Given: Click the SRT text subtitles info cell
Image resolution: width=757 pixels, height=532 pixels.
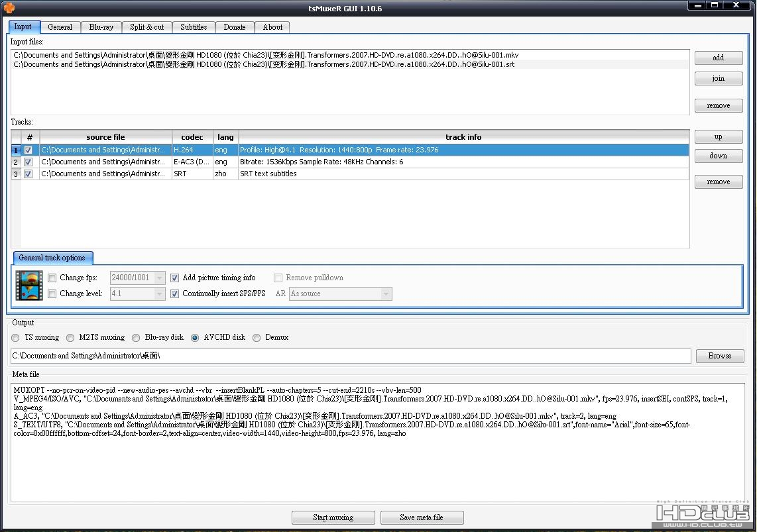Looking at the screenshot, I should (x=463, y=174).
